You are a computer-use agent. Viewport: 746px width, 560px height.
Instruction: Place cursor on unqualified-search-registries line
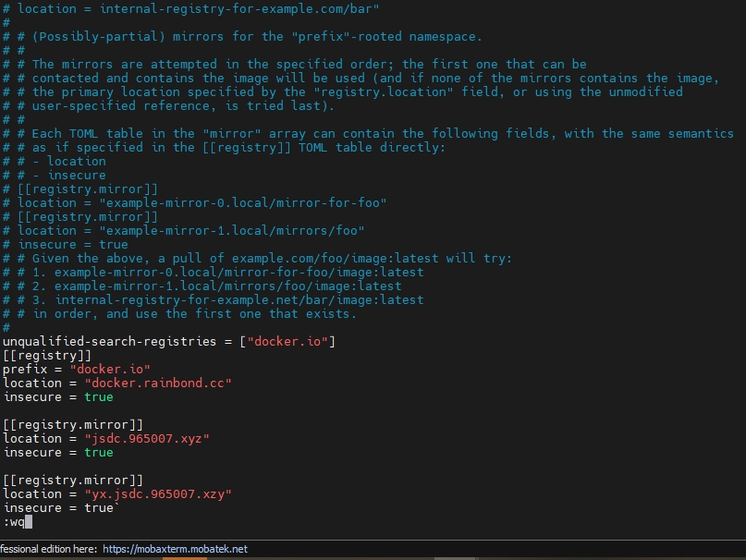click(168, 342)
